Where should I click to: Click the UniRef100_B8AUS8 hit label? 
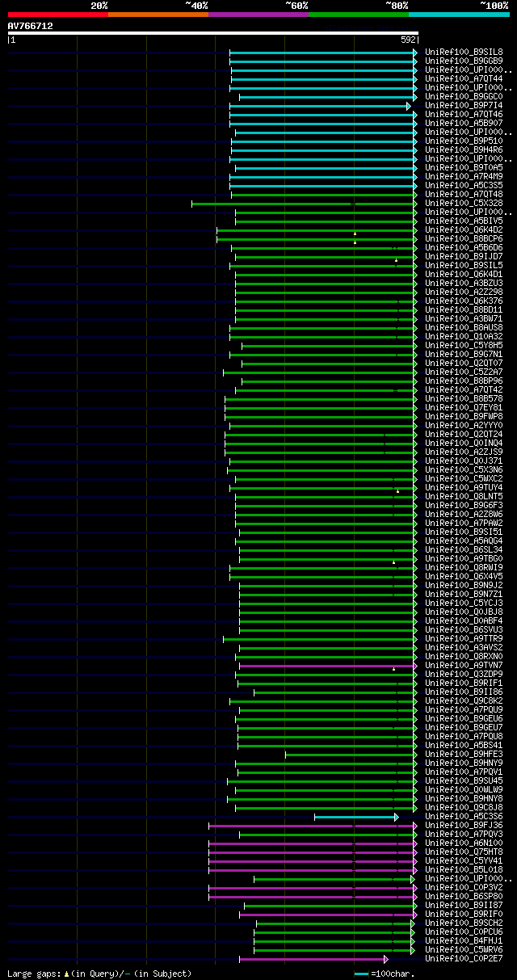pos(464,328)
